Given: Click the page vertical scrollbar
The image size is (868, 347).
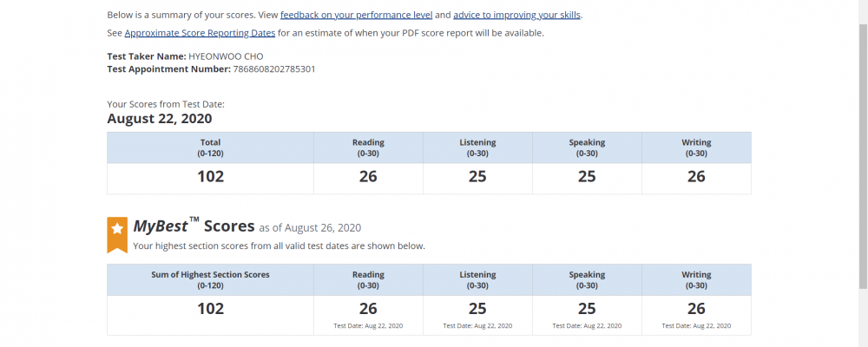Looking at the screenshot, I should pos(863,155).
